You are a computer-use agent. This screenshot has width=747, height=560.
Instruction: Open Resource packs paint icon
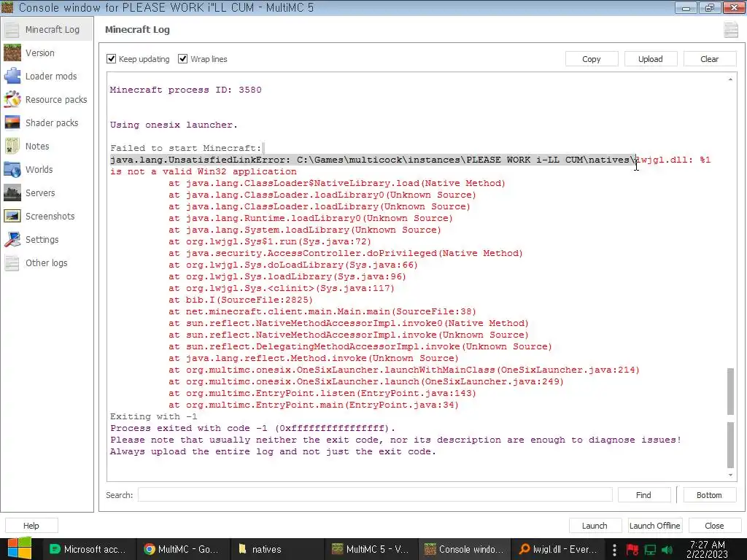12,99
